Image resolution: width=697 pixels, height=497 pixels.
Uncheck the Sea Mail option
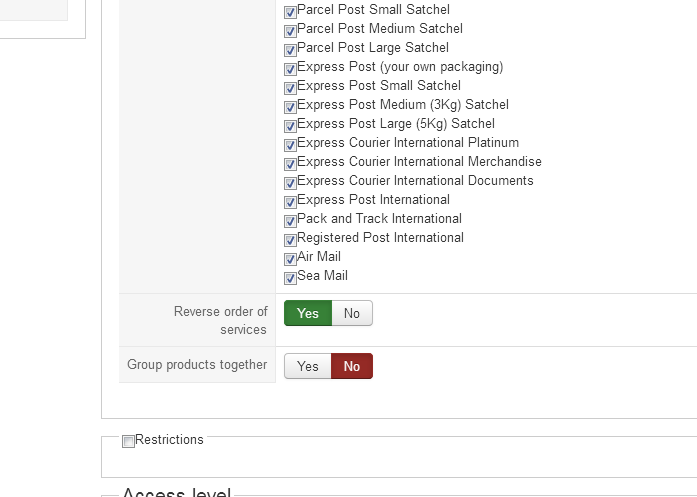(290, 278)
